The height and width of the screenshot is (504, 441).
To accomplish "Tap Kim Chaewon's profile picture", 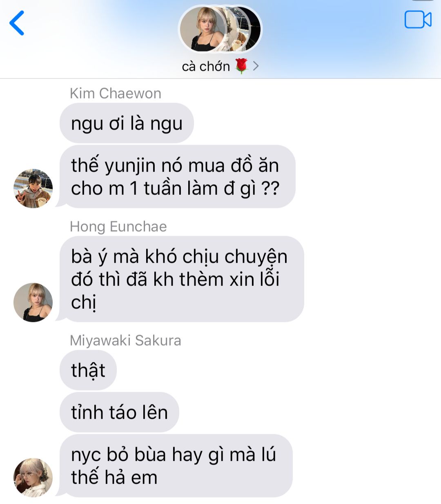I will (x=33, y=188).
